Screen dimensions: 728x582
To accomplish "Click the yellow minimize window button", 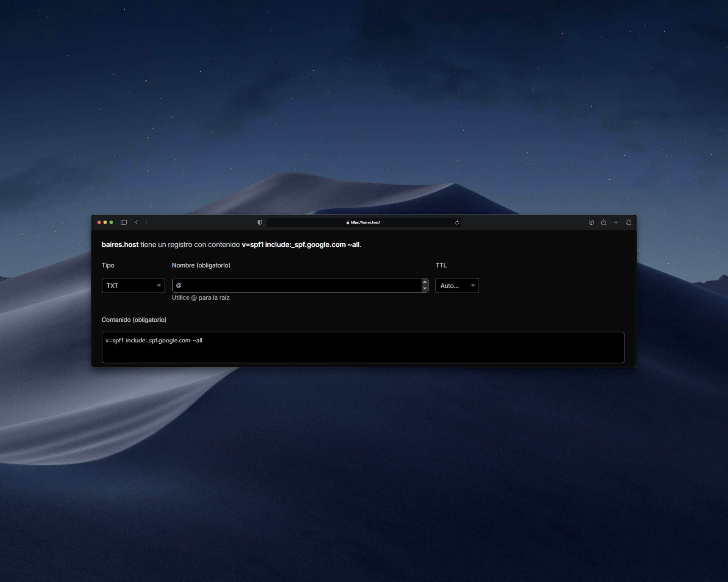I will (105, 222).
